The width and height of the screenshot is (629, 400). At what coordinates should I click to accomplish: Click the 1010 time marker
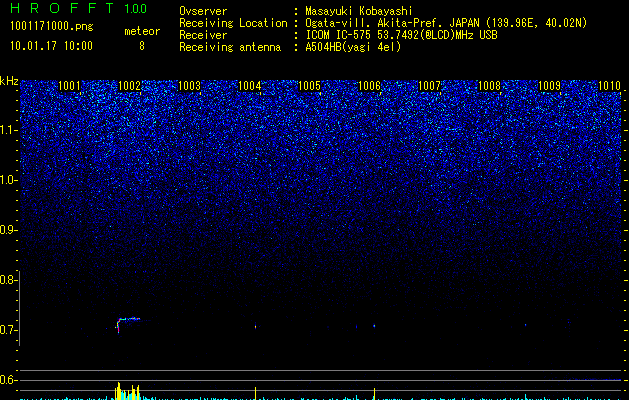tap(609, 86)
